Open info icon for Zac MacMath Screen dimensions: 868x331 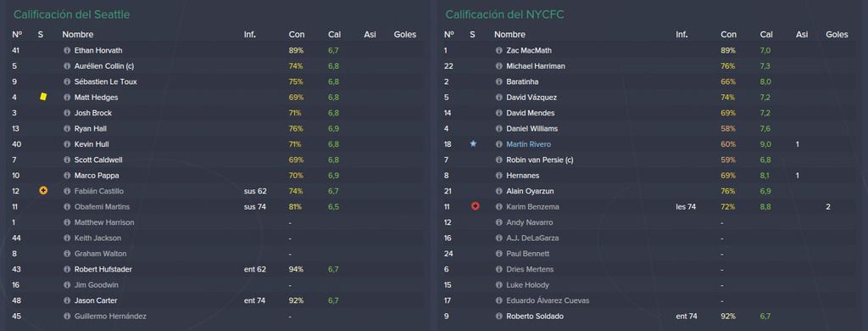(x=499, y=50)
